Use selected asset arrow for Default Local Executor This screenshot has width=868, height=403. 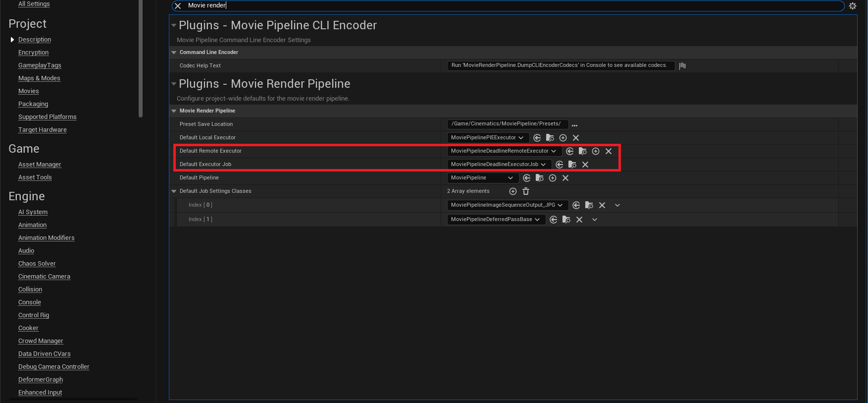point(537,138)
